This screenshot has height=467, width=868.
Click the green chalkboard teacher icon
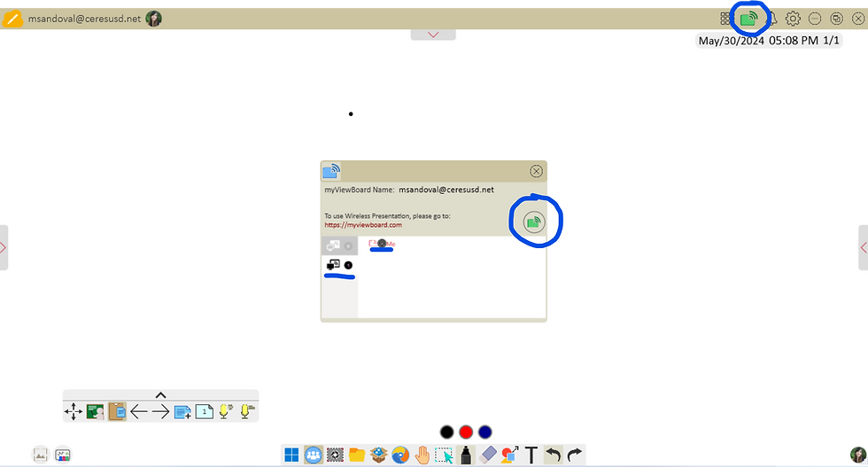point(96,411)
